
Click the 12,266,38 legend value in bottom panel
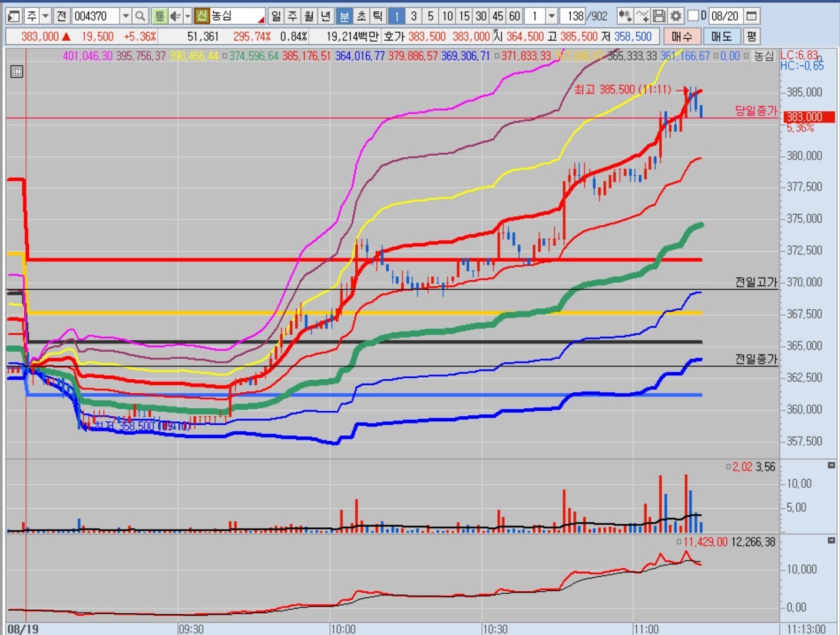tap(753, 542)
